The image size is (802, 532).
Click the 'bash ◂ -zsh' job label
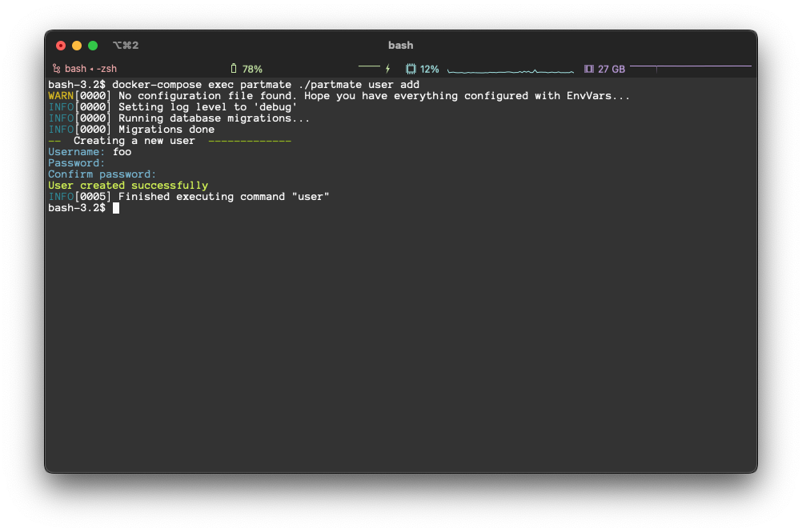90,69
